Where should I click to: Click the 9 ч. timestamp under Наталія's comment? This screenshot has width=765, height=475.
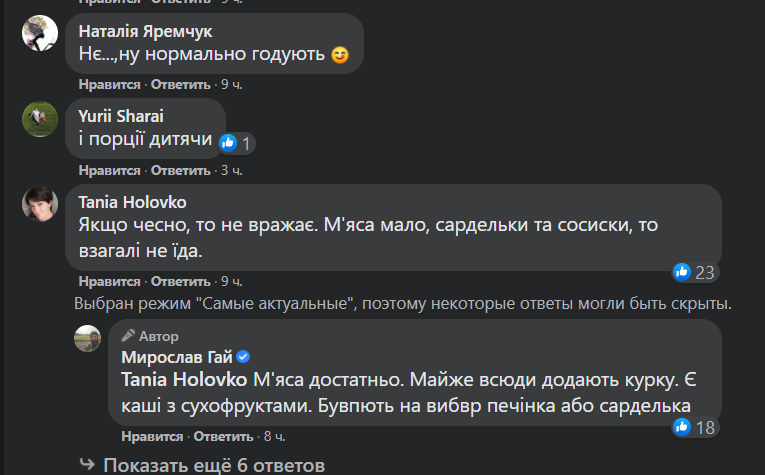(x=232, y=85)
